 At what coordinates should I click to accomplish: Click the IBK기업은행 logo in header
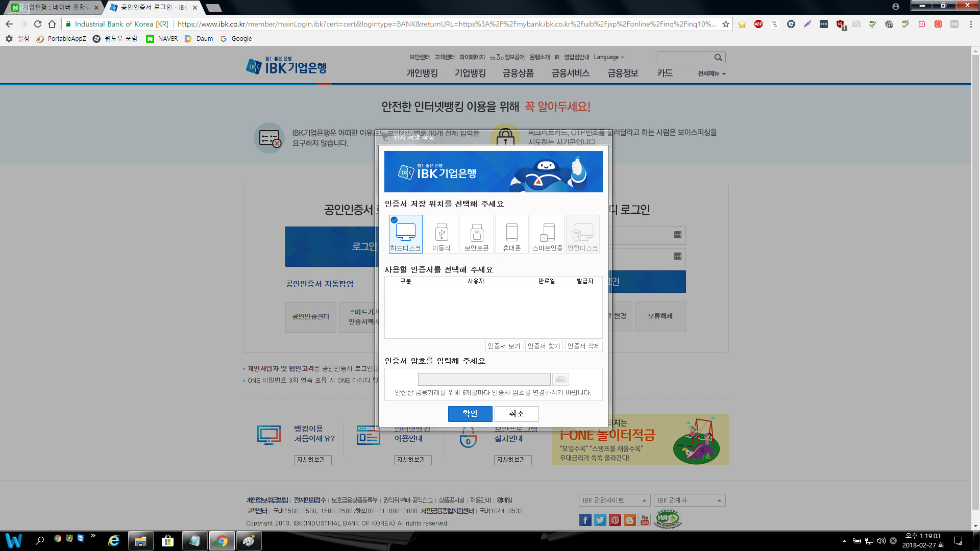point(286,66)
